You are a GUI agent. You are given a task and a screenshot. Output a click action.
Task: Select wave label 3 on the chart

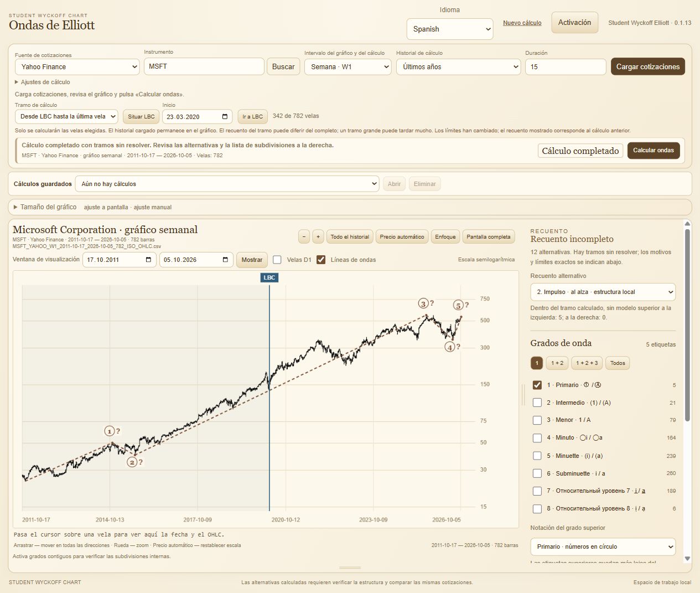(423, 303)
